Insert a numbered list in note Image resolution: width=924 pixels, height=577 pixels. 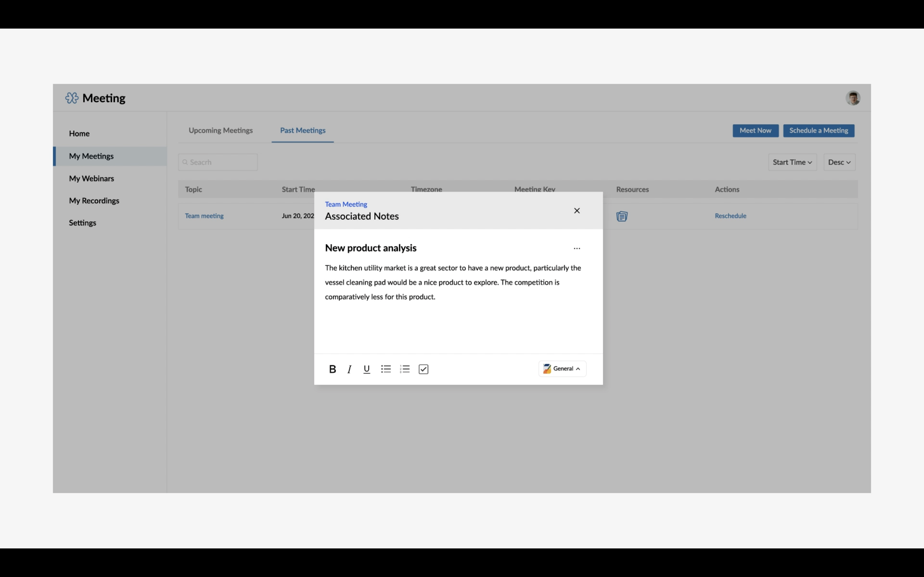[x=405, y=369]
